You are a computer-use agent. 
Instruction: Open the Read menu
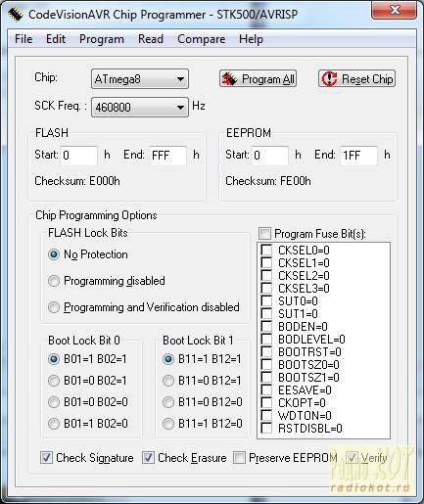151,39
